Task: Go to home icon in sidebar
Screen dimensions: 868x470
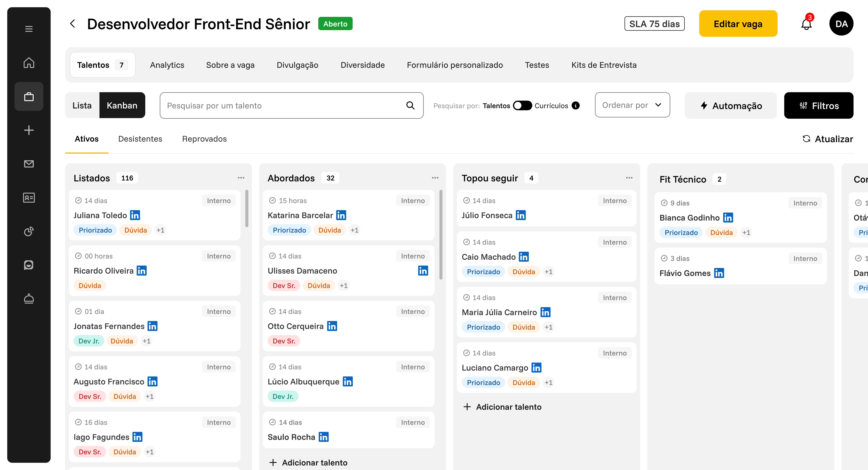Action: (29, 63)
